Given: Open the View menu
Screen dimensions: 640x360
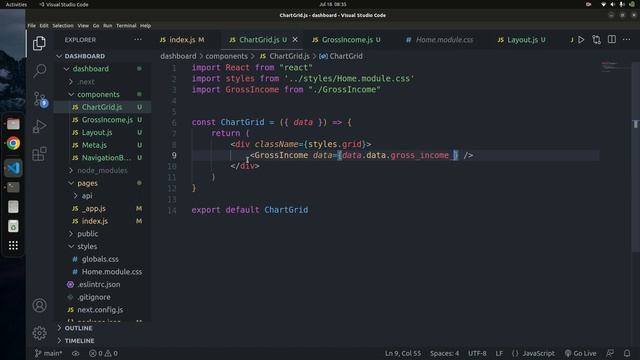Looking at the screenshot, I should click(x=83, y=25).
